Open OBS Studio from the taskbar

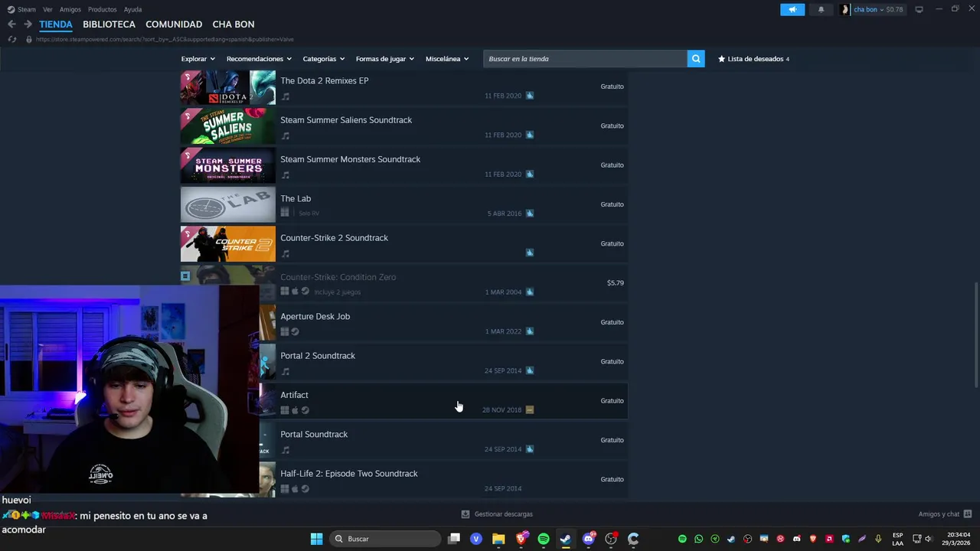point(611,539)
